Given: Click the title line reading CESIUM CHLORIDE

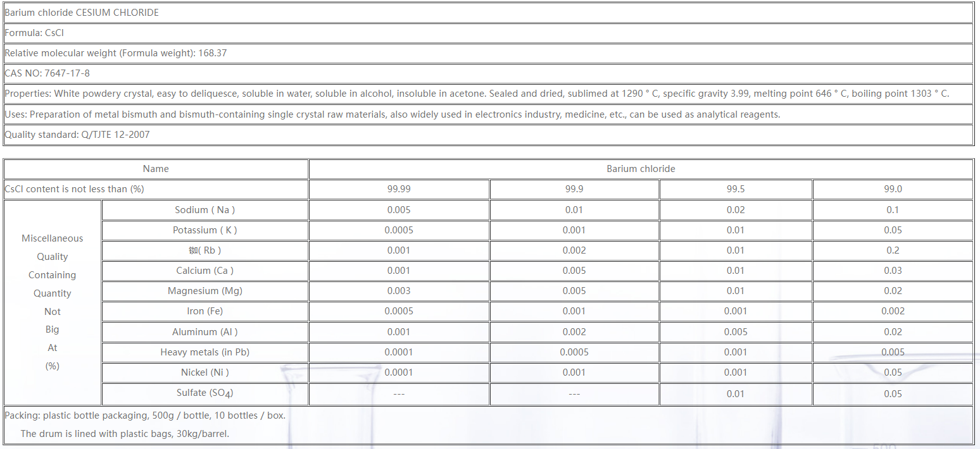Looking at the screenshot, I should [82, 13].
